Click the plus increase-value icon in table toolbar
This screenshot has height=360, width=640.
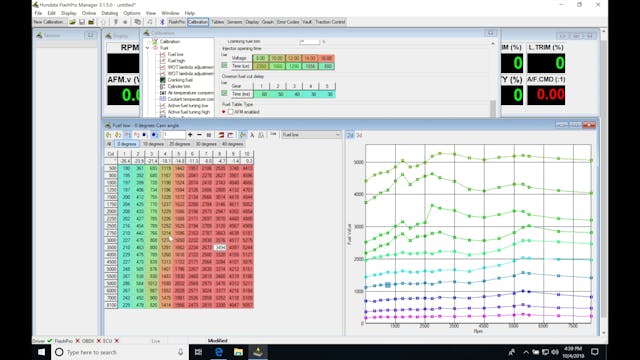point(190,135)
